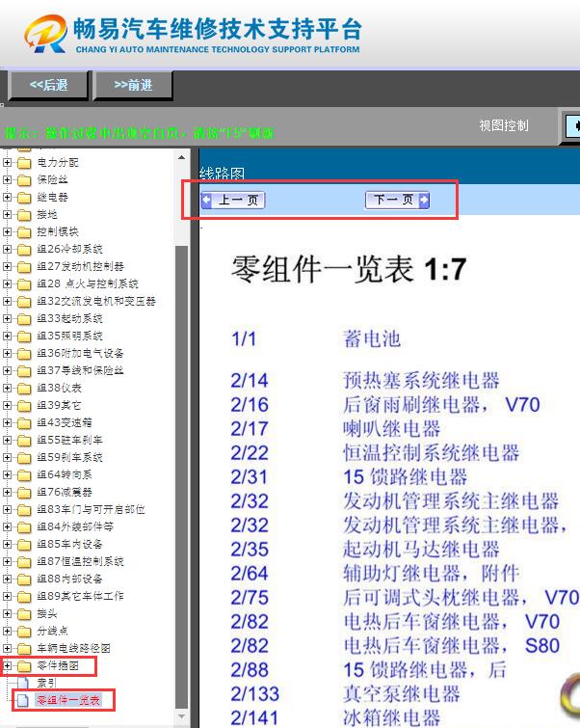This screenshot has width=580, height=728.
Task: Click the tree panel scrollbar thumb
Action: pos(181,477)
